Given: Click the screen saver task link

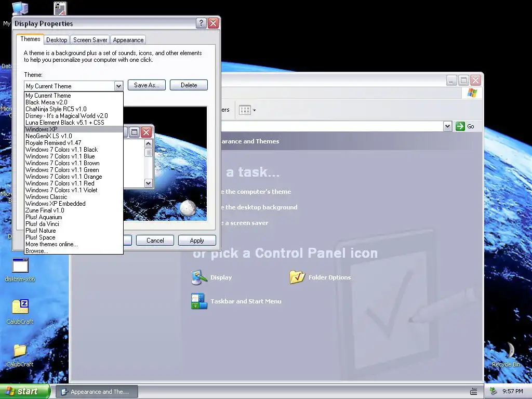Looking at the screenshot, I should 244,223.
